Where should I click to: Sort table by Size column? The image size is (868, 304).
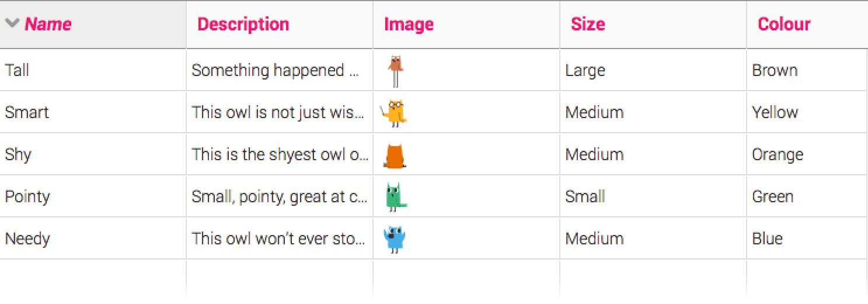(x=587, y=24)
